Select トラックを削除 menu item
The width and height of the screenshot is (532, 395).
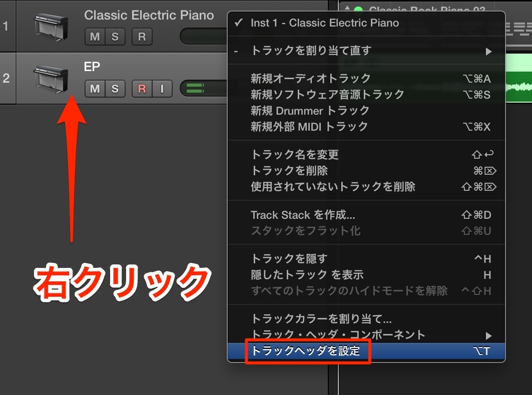[x=366, y=170]
